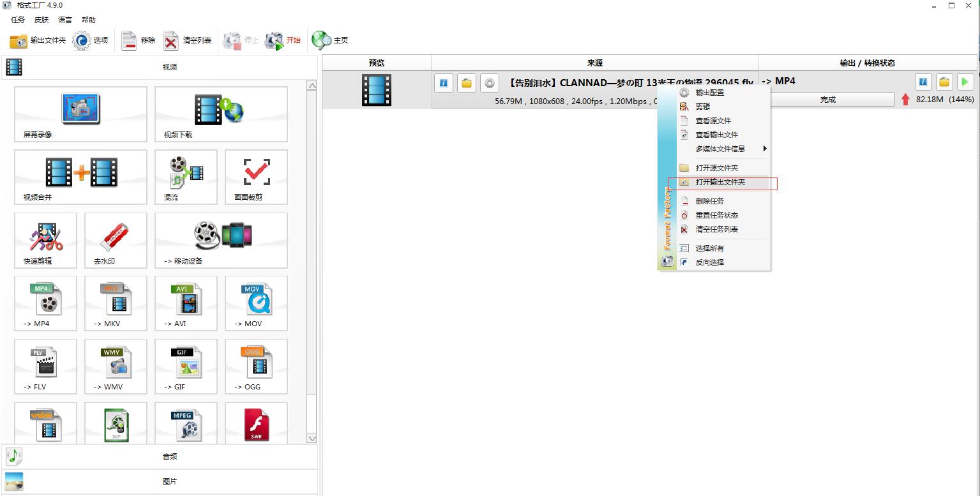980x496 pixels.
Task: Click the gear settings icon in task row
Action: tap(490, 83)
